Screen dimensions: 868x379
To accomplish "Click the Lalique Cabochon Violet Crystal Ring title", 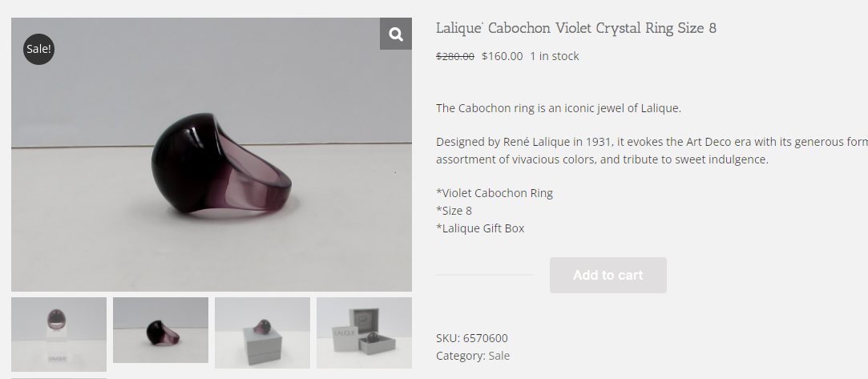I will coord(575,28).
